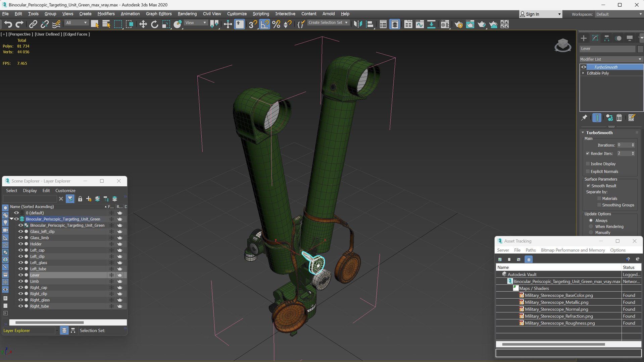Open the Render Setup teapot icon
Viewport: 644px width, 362px height.
tap(458, 24)
